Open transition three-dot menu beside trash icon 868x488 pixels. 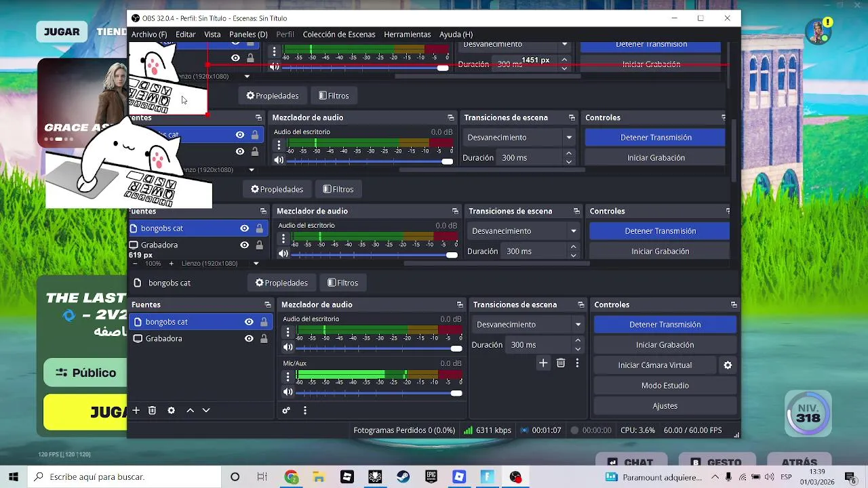pos(577,363)
